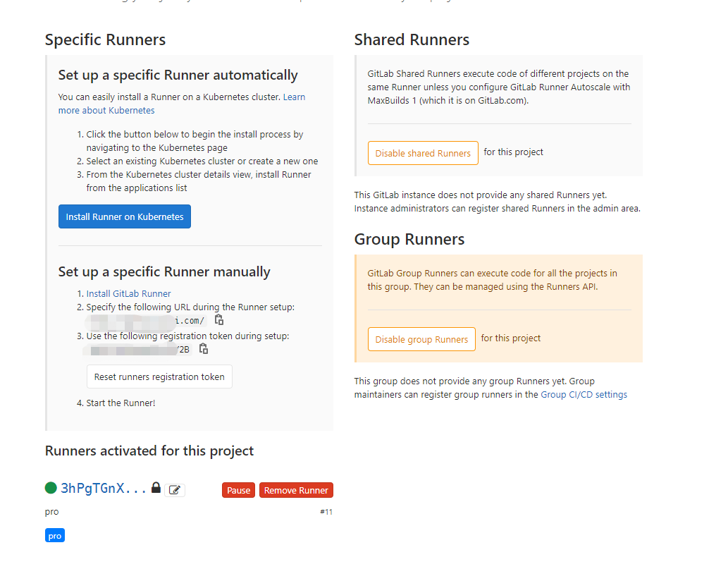Disable shared Runners for this project
Image resolution: width=728 pixels, height=569 pixels.
click(423, 153)
